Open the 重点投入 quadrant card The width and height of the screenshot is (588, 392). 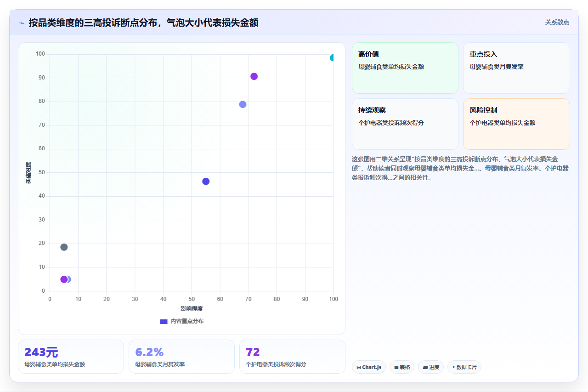[x=516, y=68]
